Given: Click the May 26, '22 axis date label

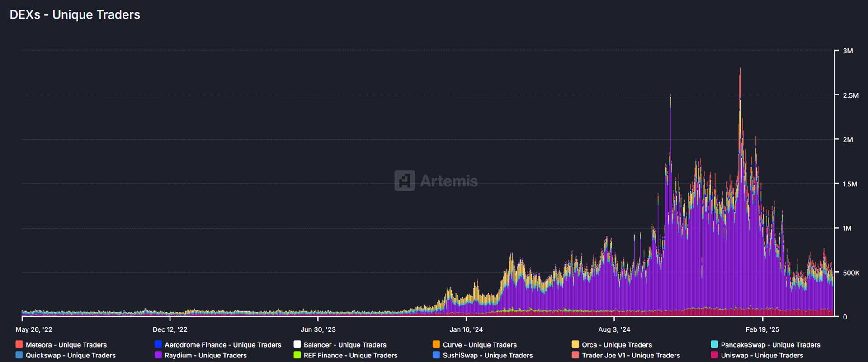Looking at the screenshot, I should click(34, 329).
